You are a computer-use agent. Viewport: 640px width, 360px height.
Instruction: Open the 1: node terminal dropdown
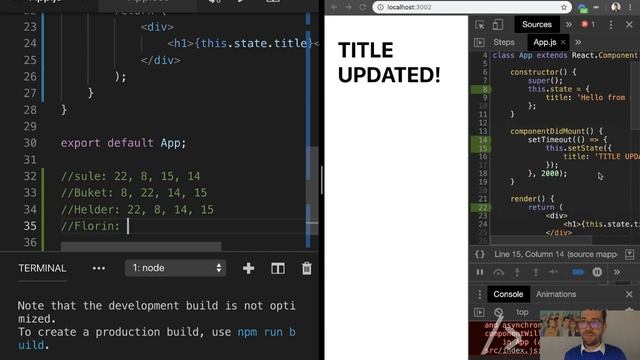[x=176, y=268]
